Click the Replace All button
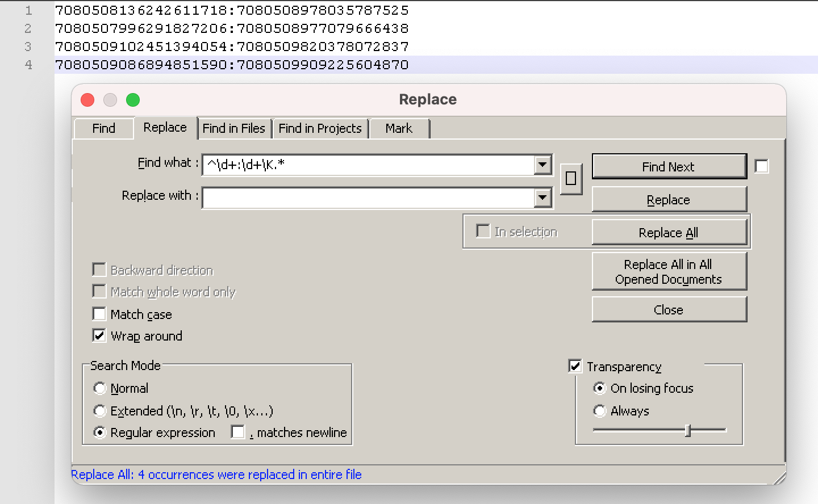This screenshot has height=504, width=818. pyautogui.click(x=669, y=233)
